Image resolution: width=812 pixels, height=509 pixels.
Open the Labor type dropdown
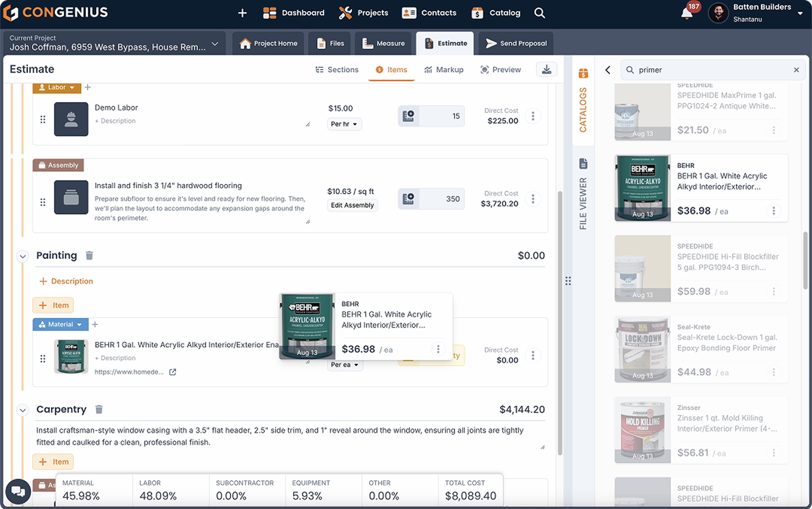pyautogui.click(x=57, y=87)
